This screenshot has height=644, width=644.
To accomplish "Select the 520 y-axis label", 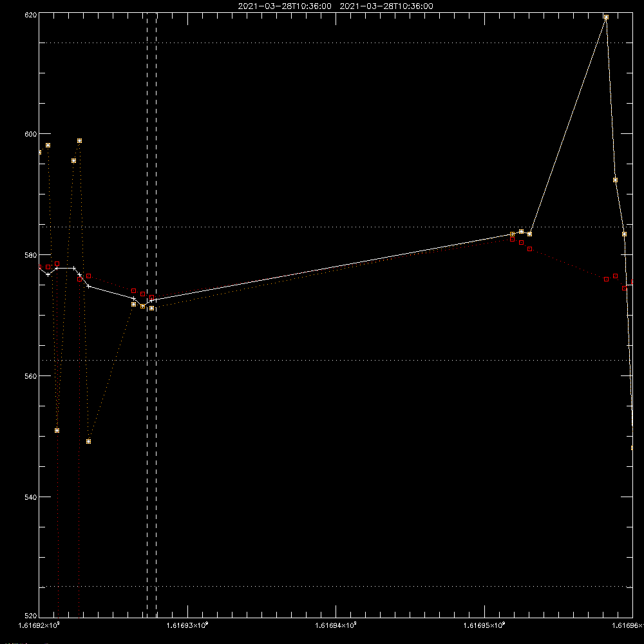I will click(31, 616).
